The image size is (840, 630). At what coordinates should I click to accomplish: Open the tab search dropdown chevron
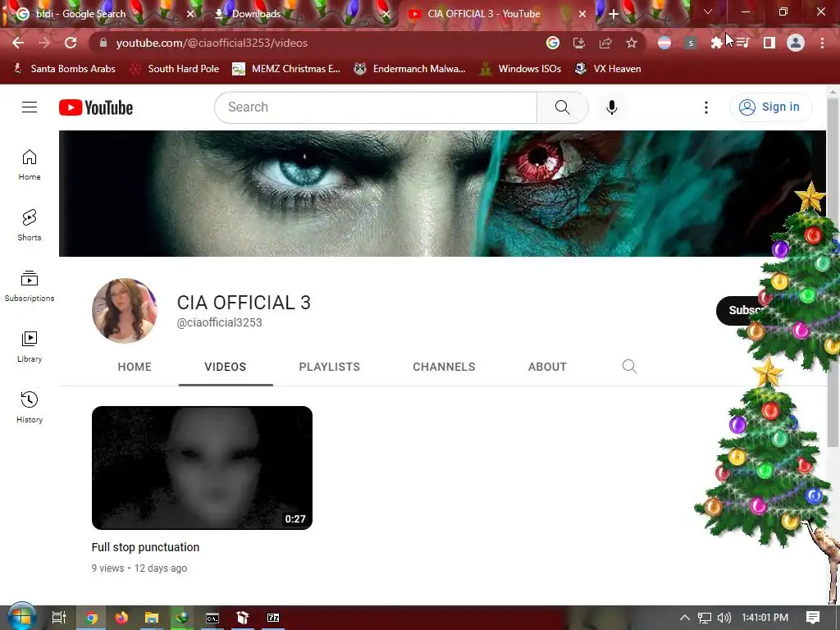pyautogui.click(x=708, y=11)
